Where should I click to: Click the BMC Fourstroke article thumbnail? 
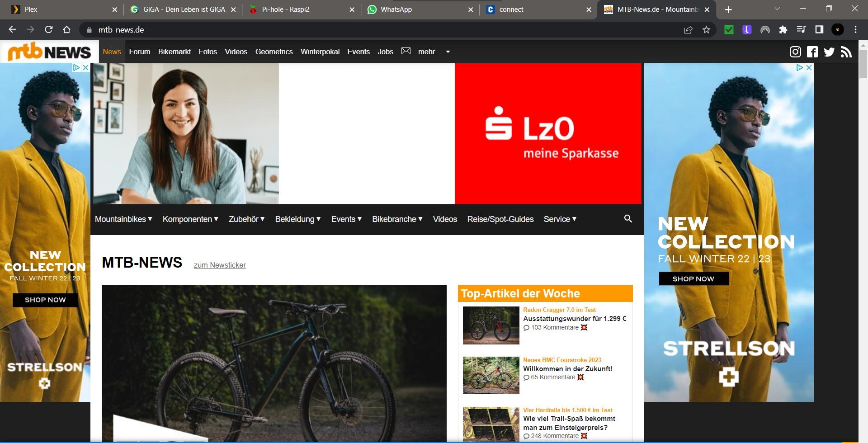coord(491,375)
